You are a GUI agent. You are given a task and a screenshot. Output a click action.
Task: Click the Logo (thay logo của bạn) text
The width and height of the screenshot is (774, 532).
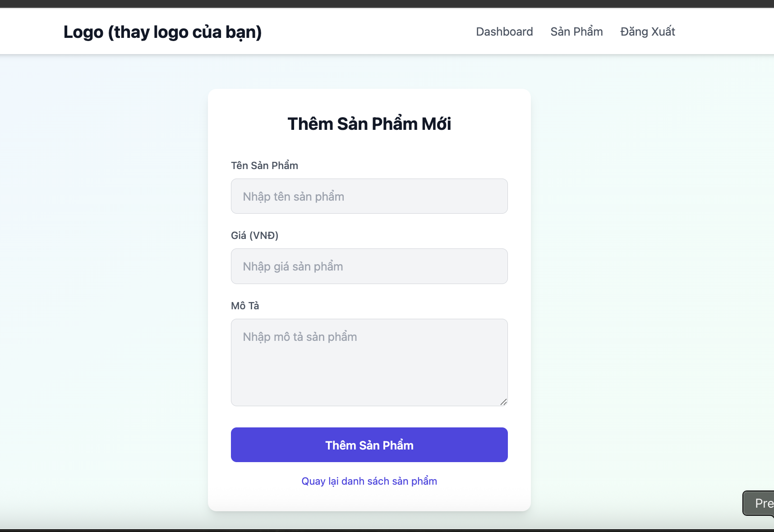pos(162,32)
